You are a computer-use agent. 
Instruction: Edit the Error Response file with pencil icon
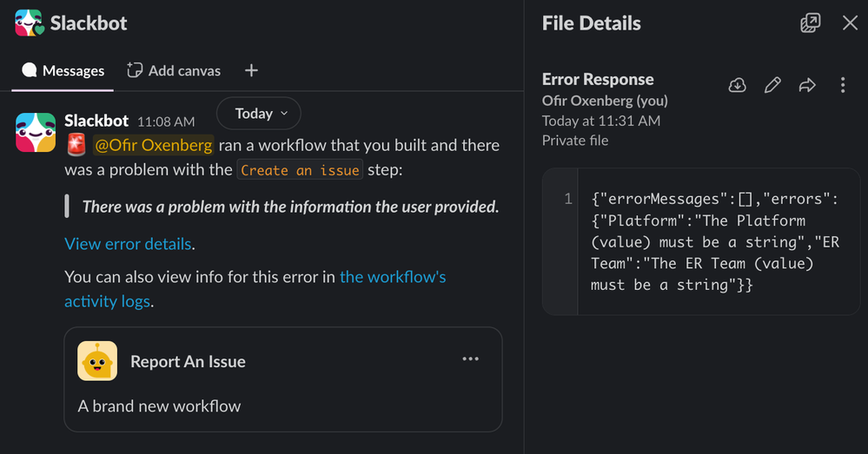point(772,85)
